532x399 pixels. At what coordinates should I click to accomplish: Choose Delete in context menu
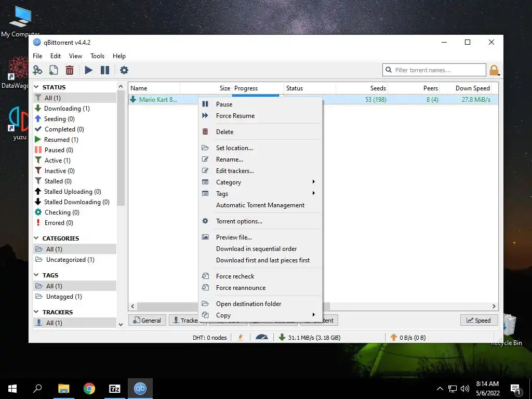tap(260, 131)
